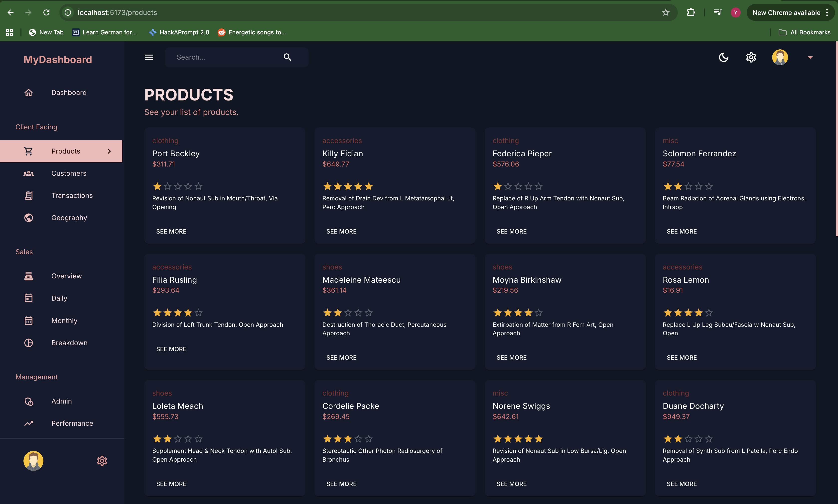Screen dimensions: 838x504
Task: Click the hamburger menu icon
Action: click(x=149, y=57)
